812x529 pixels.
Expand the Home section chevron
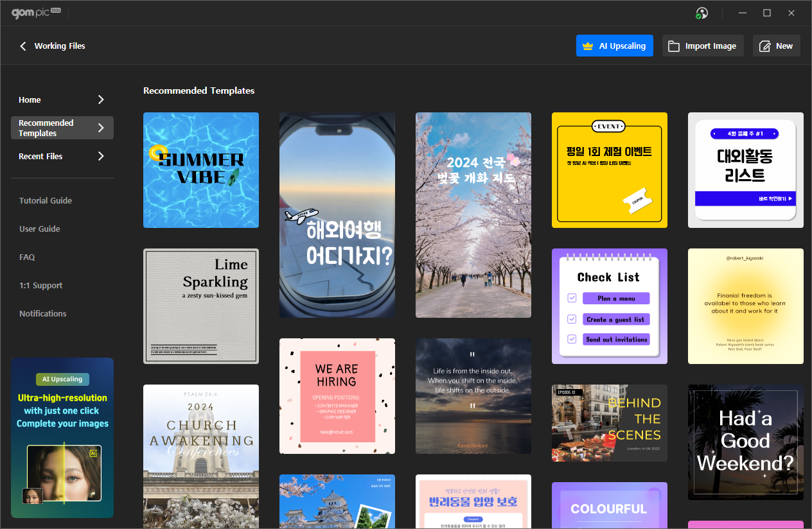101,100
